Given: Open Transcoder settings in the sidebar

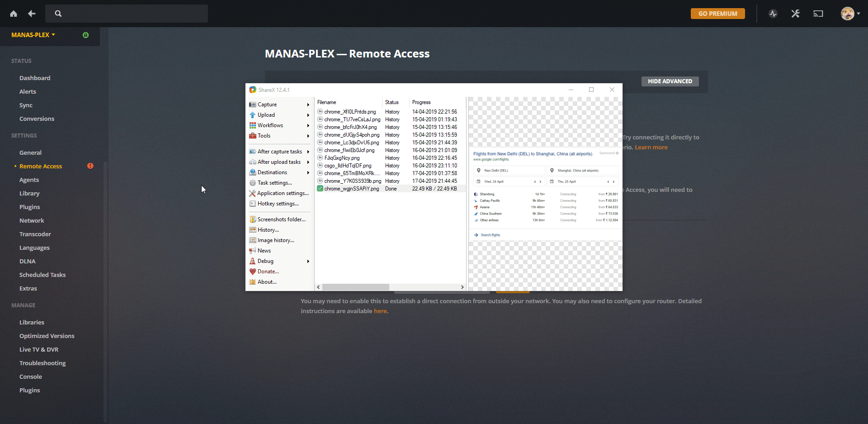Looking at the screenshot, I should click(x=35, y=234).
